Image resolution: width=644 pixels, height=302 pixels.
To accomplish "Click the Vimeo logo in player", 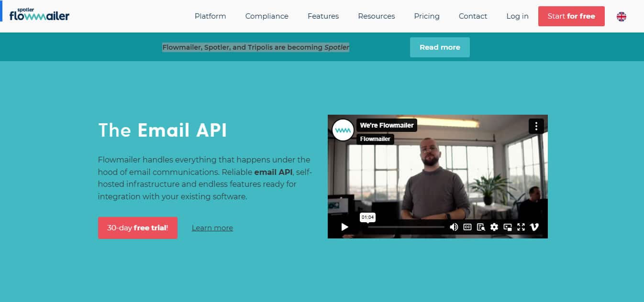I will click(534, 227).
